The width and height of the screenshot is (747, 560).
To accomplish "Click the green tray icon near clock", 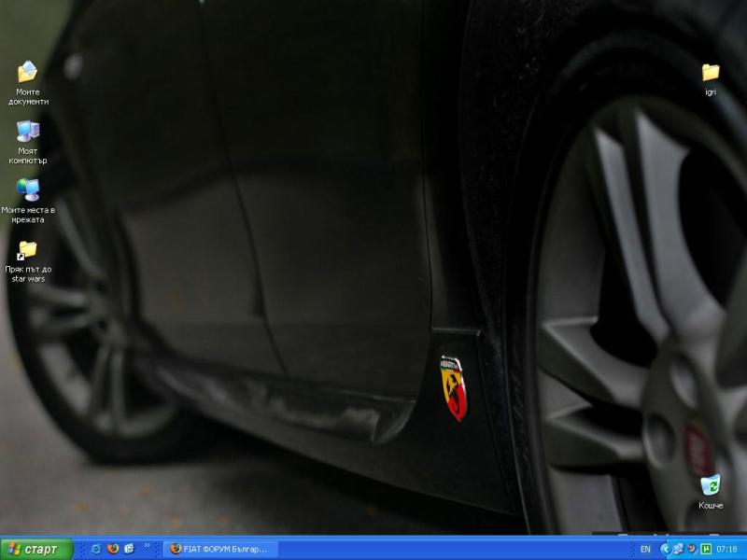I will coord(706,549).
